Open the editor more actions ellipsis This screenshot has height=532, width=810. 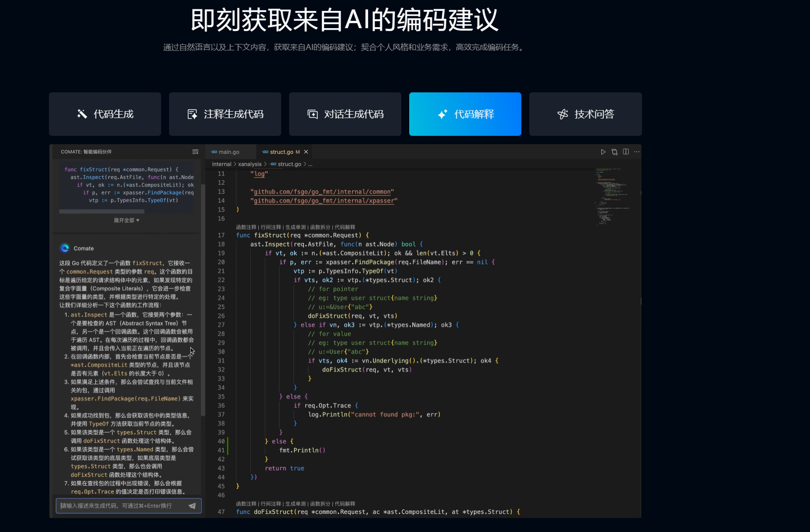(637, 152)
